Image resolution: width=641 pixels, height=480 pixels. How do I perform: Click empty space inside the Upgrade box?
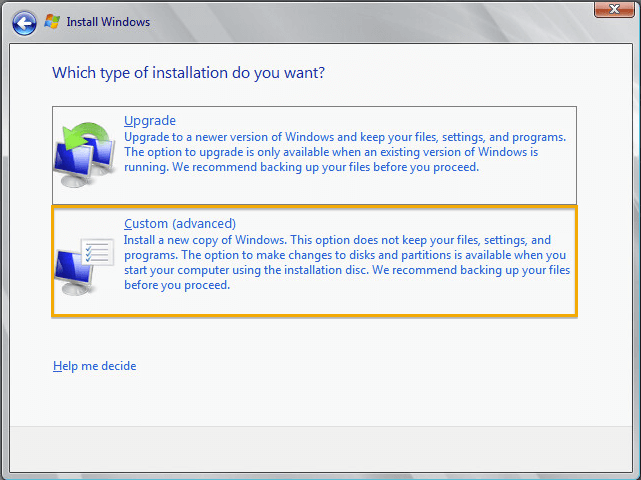tap(400, 190)
